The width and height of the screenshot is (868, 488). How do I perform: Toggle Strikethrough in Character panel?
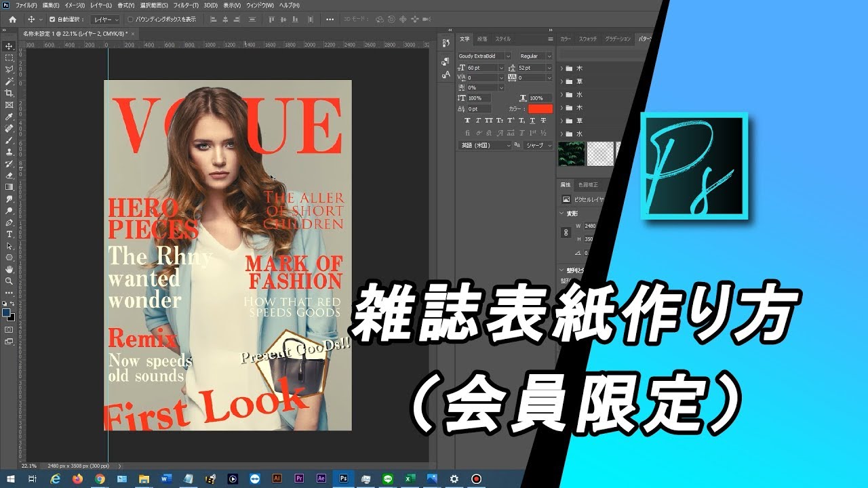[x=544, y=121]
